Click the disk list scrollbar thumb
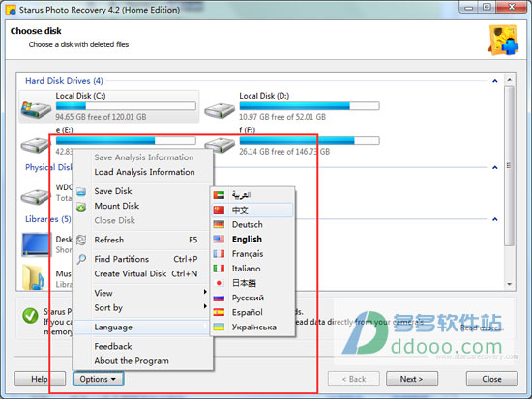532x399 pixels. coord(509,166)
